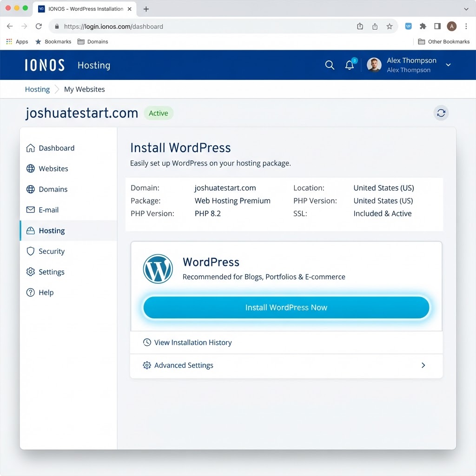Image resolution: width=476 pixels, height=476 pixels.
Task: Click the 'Included & Active' SSL value
Action: click(383, 213)
